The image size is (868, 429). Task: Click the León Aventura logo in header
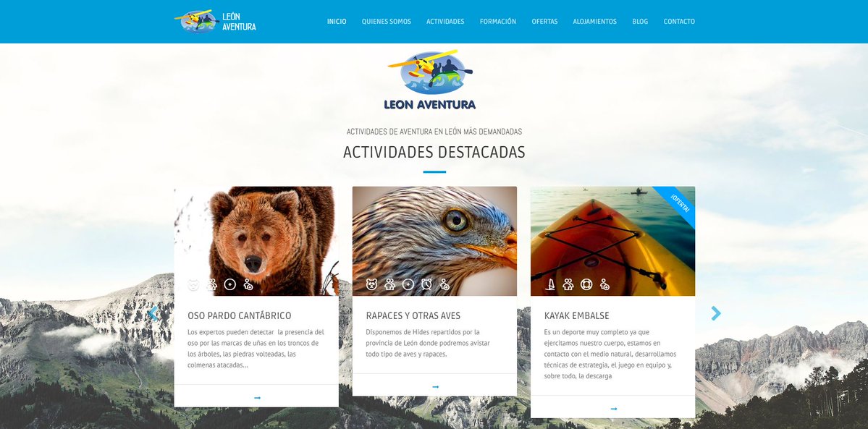coord(215,22)
